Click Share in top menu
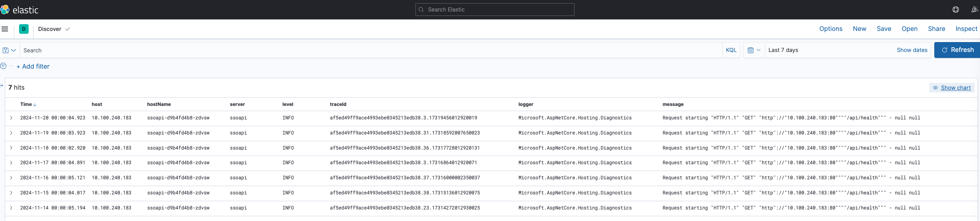980x221 pixels. tap(937, 29)
